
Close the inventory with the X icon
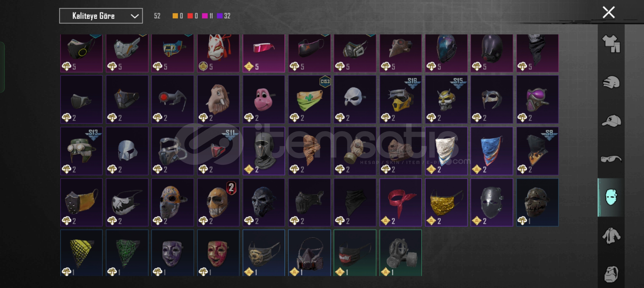(x=608, y=12)
